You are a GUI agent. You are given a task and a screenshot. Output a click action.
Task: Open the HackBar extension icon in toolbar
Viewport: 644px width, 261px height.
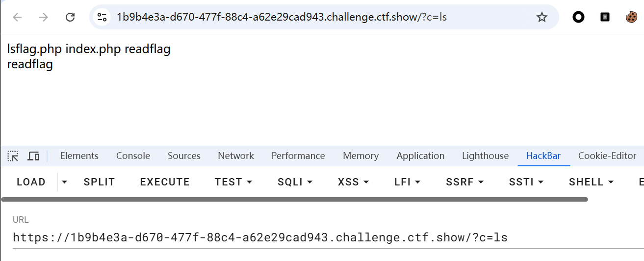(605, 17)
